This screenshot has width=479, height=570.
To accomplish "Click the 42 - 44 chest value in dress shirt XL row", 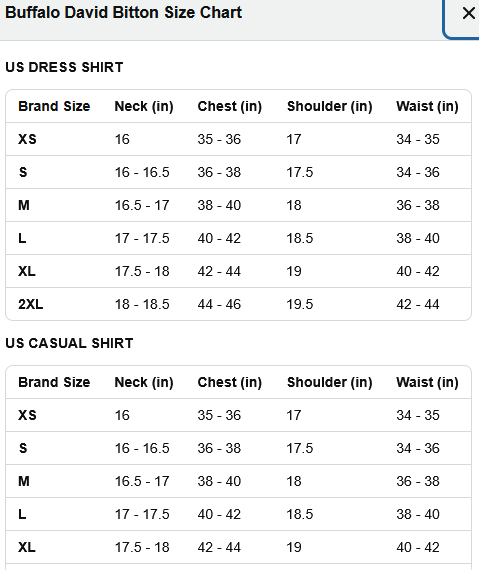I will (219, 272).
